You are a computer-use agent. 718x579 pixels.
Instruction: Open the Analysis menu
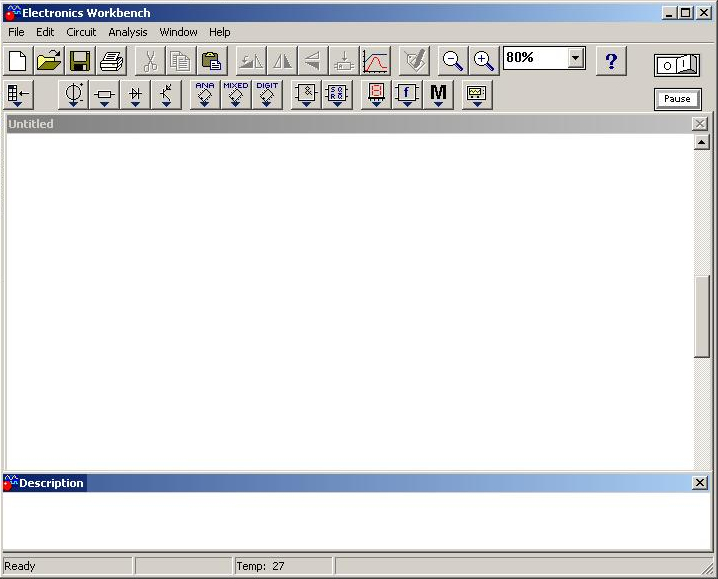pyautogui.click(x=128, y=32)
